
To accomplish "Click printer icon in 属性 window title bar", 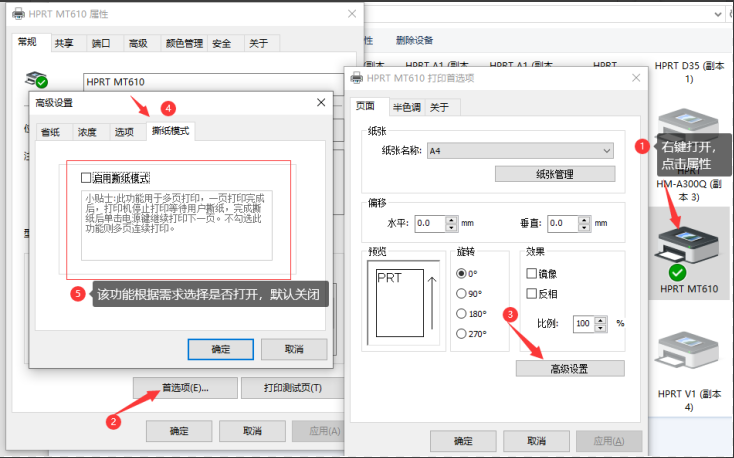I will click(x=18, y=14).
